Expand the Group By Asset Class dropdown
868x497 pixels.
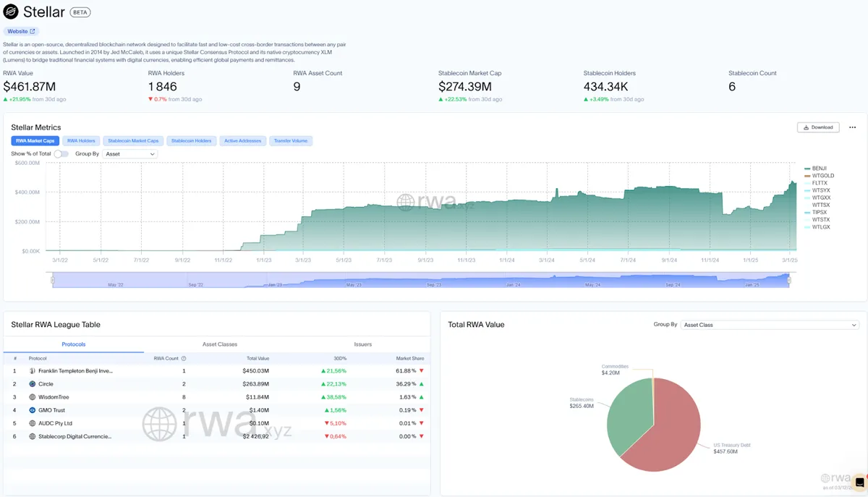(770, 325)
